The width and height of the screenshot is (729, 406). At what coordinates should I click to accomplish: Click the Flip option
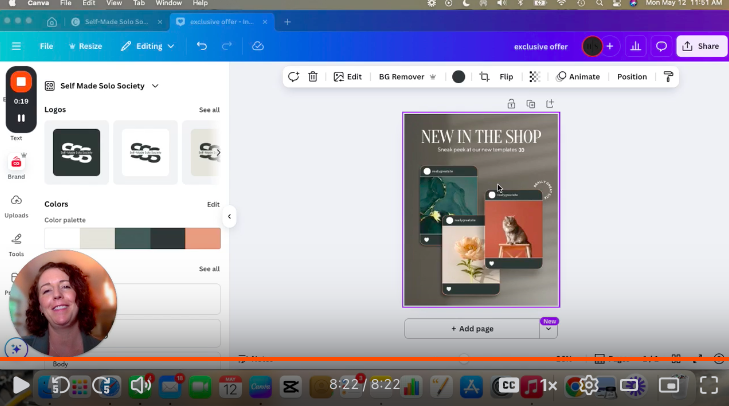506,77
